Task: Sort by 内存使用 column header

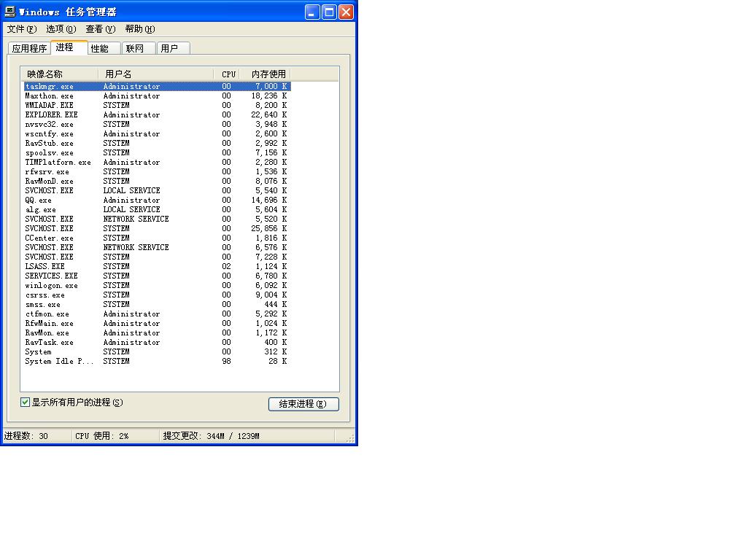Action: pos(264,74)
